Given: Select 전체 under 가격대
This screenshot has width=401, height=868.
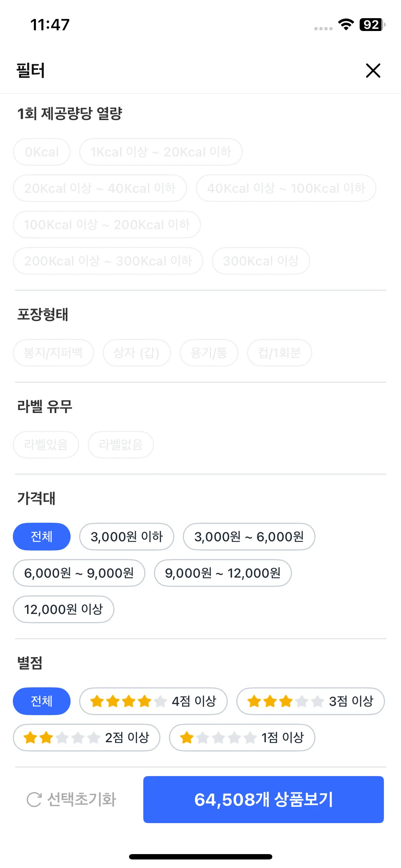Looking at the screenshot, I should (42, 537).
